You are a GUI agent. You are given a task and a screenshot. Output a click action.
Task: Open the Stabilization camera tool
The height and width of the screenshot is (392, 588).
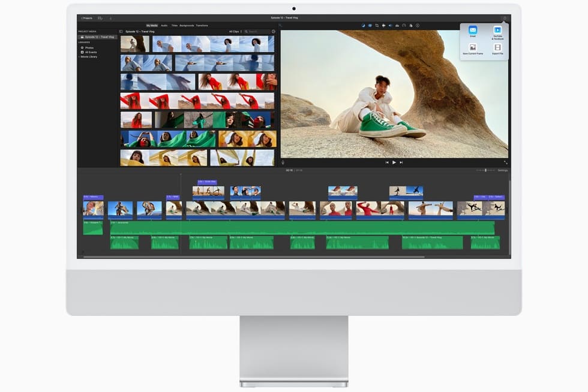383,26
